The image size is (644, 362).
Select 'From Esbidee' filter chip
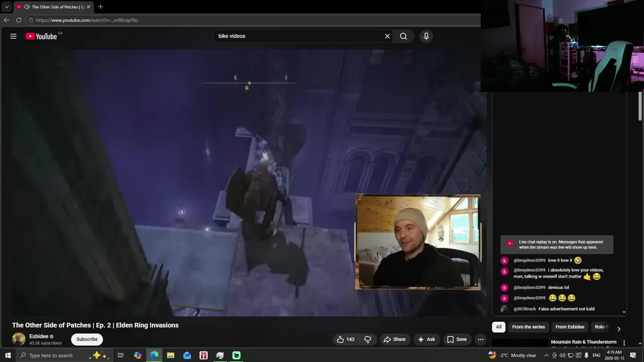[570, 327]
